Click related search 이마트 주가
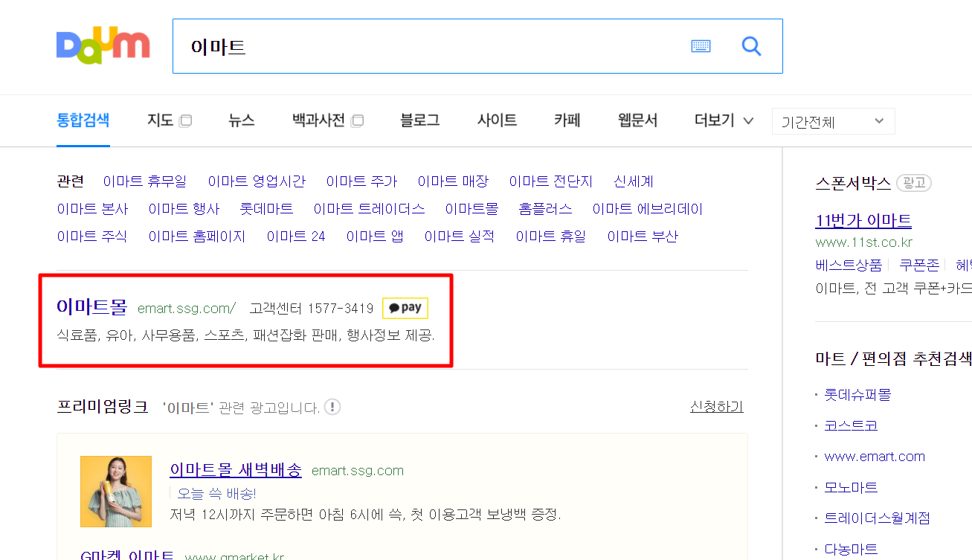Screen dimensions: 972x560 click(361, 181)
